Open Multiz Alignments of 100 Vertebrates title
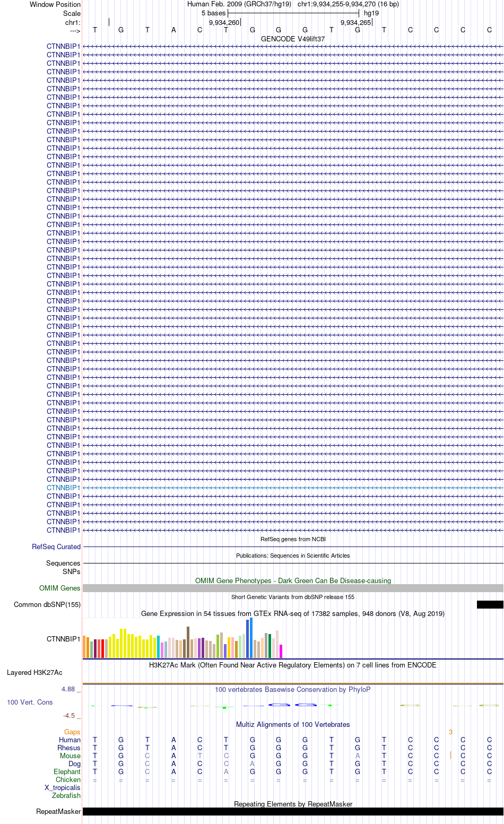 coord(293,724)
